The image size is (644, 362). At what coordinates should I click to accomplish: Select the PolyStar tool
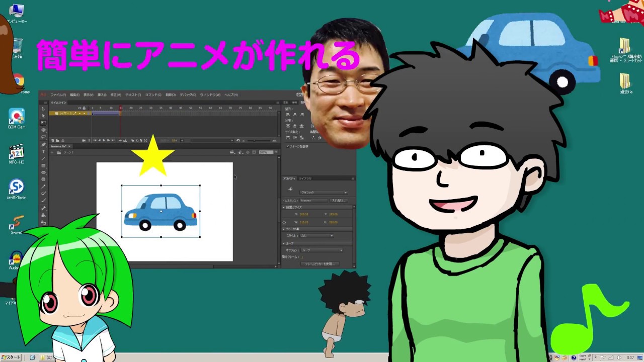[43, 179]
